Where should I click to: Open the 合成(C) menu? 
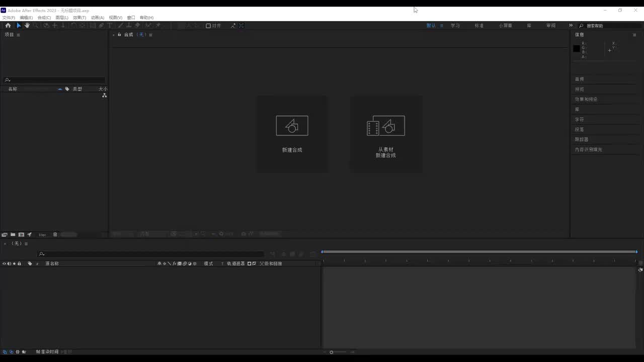44,18
